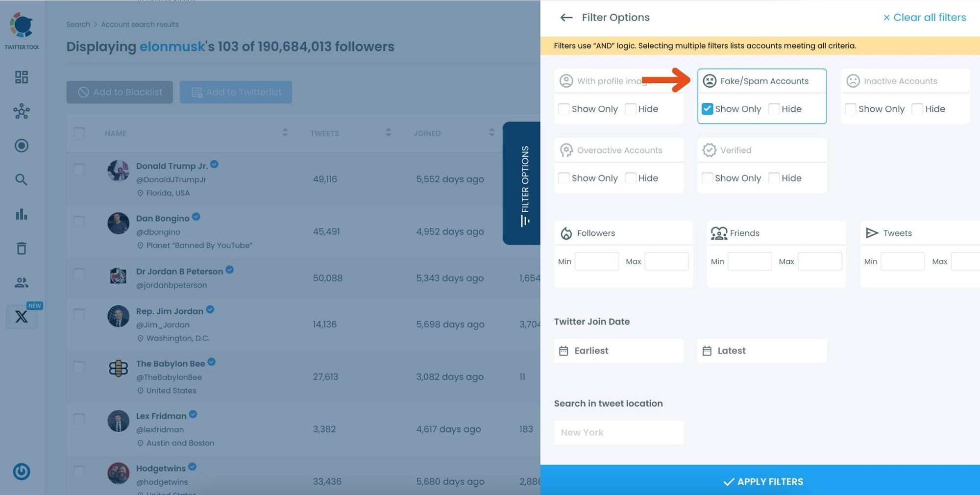The height and width of the screenshot is (495, 980).
Task: Check Show Only under Verified filter
Action: point(707,178)
